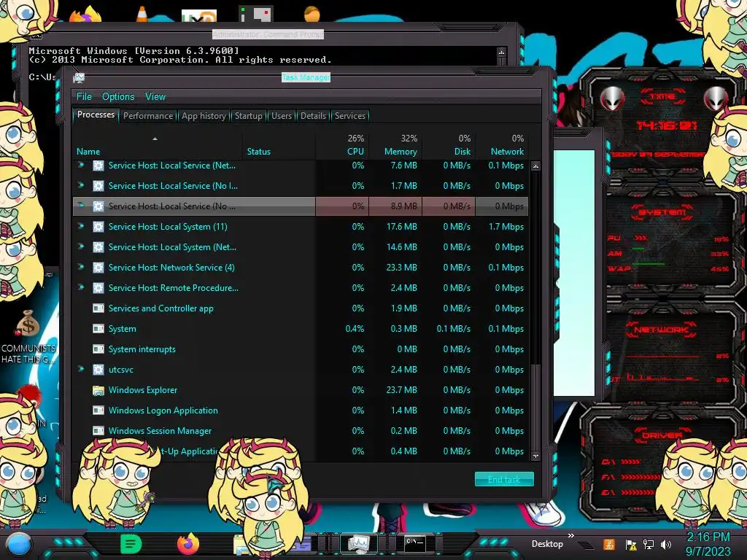Expand Service Host: Local Service (Net... group

81,165
